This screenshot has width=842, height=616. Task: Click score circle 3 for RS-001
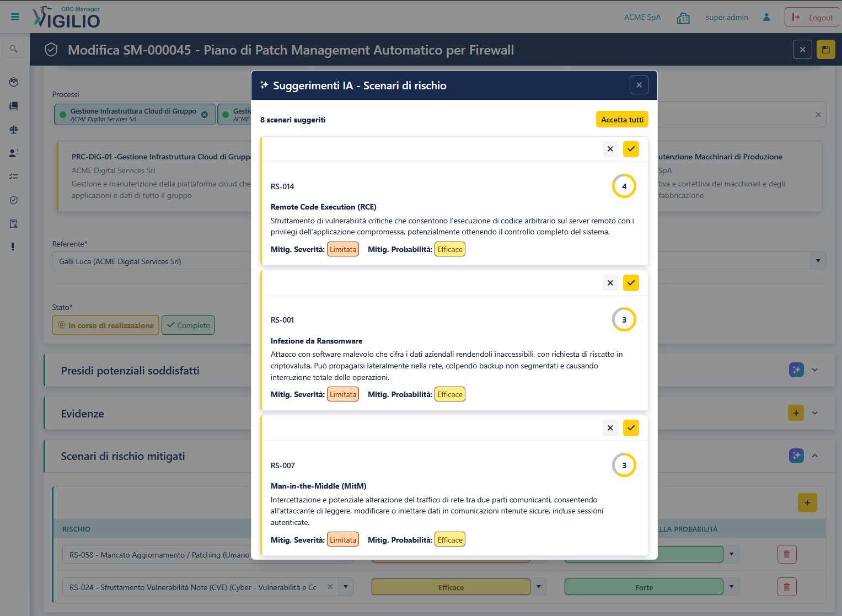pos(624,320)
